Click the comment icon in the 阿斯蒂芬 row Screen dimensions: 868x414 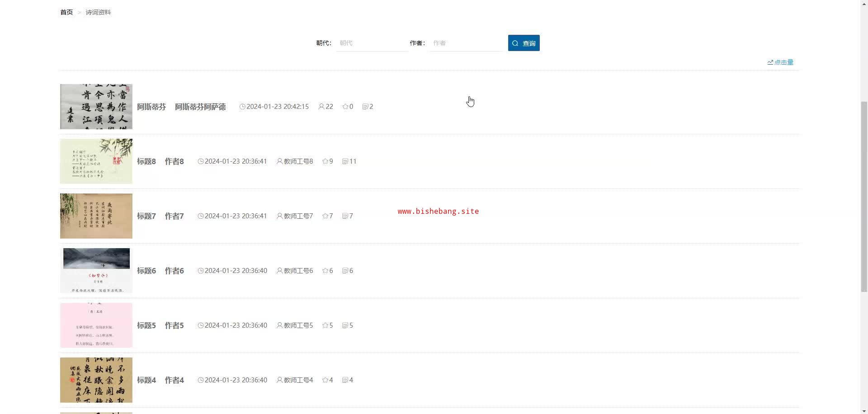pyautogui.click(x=365, y=107)
